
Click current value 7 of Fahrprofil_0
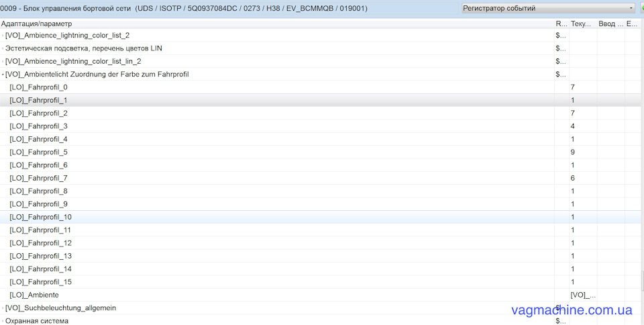click(x=572, y=87)
